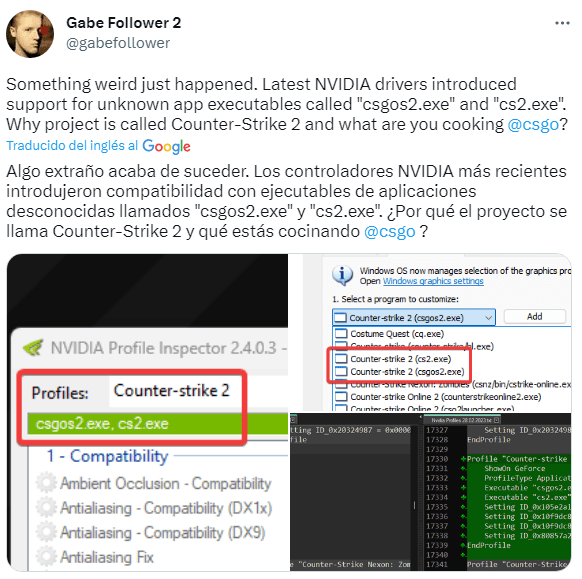Click the Traducido del inglés al Google link

(x=98, y=146)
